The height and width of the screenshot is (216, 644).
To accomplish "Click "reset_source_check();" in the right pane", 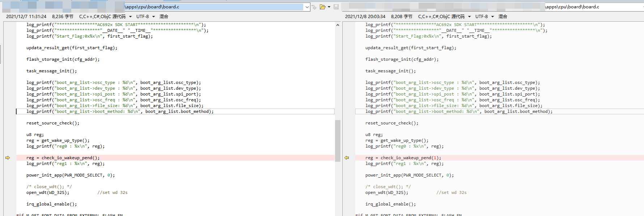I will [x=392, y=123].
